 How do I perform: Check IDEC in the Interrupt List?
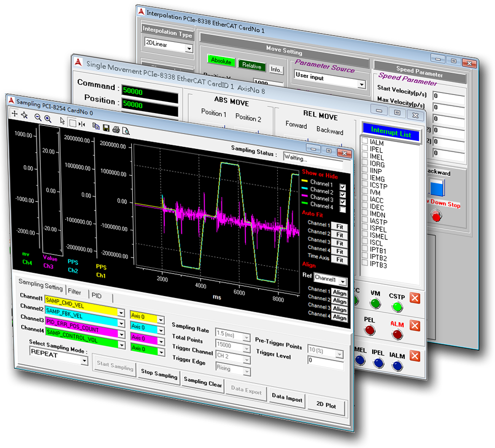[x=365, y=206]
